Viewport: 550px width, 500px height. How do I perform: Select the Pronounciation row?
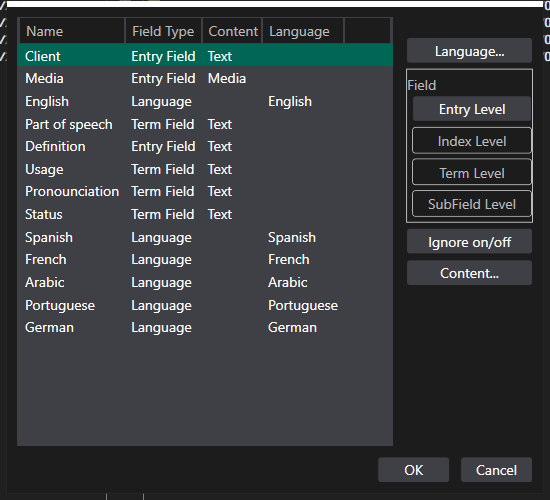pyautogui.click(x=205, y=192)
